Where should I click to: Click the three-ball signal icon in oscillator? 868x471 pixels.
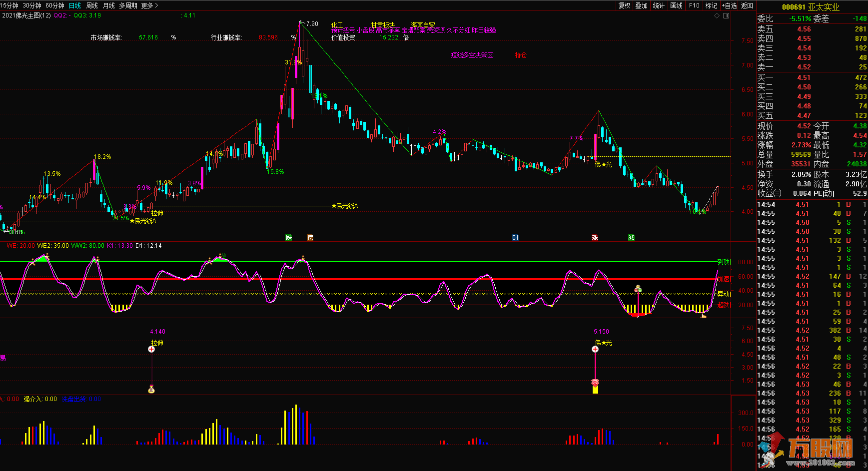tap(638, 289)
